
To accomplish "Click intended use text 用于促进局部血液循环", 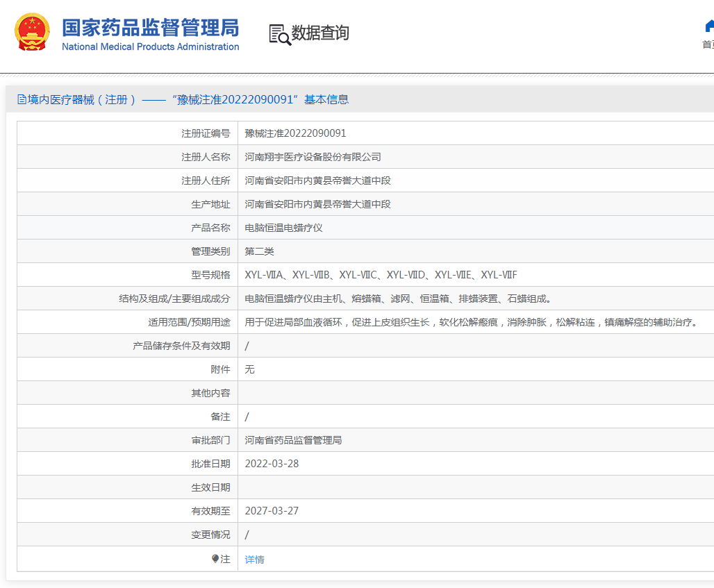I will click(472, 322).
